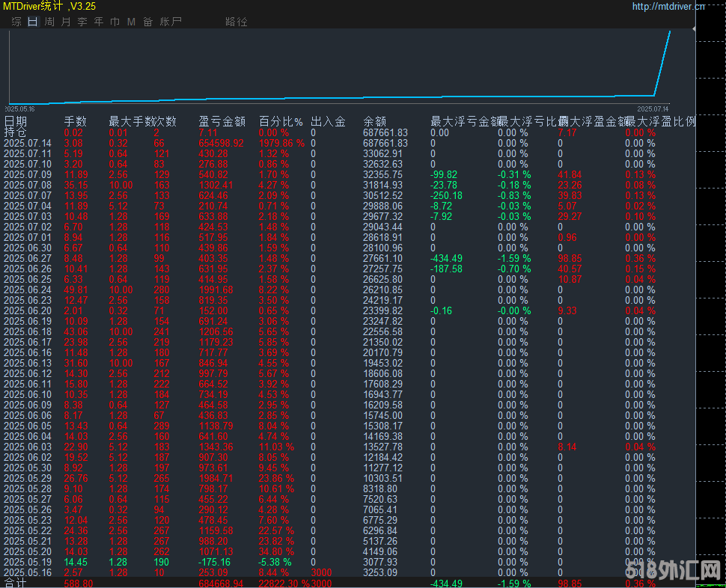Open the 币 currency tab
Screen dimensions: 726x588
tap(115, 22)
